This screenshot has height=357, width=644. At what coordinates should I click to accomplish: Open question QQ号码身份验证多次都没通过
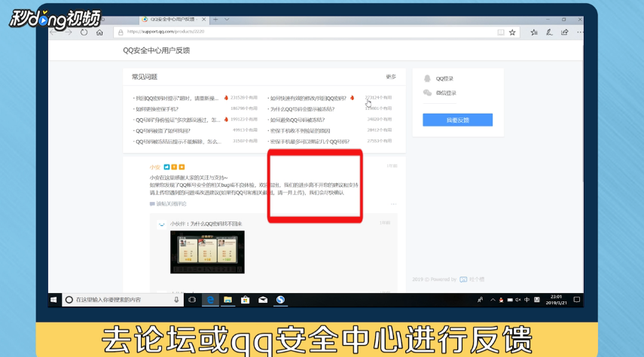178,120
